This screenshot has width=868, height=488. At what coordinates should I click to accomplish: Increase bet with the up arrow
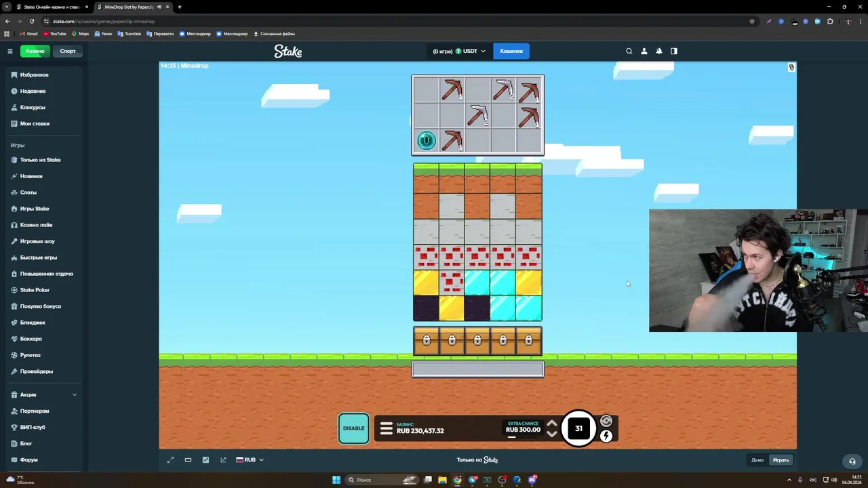(552, 423)
